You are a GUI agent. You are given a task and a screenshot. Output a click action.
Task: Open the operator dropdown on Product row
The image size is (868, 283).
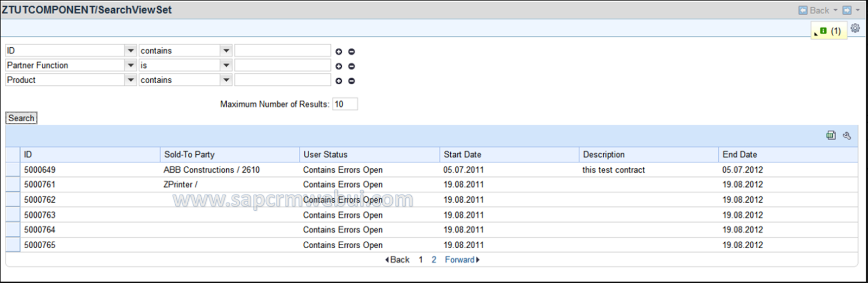pos(227,80)
